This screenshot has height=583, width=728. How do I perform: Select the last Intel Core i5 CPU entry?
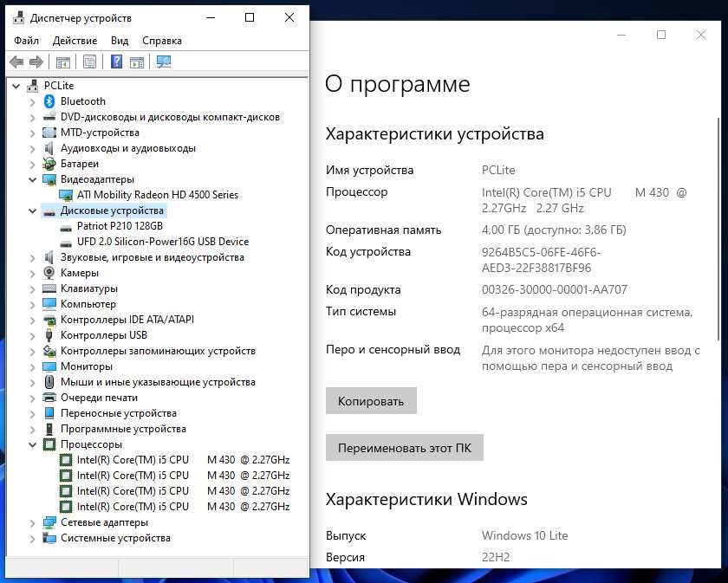tap(183, 507)
